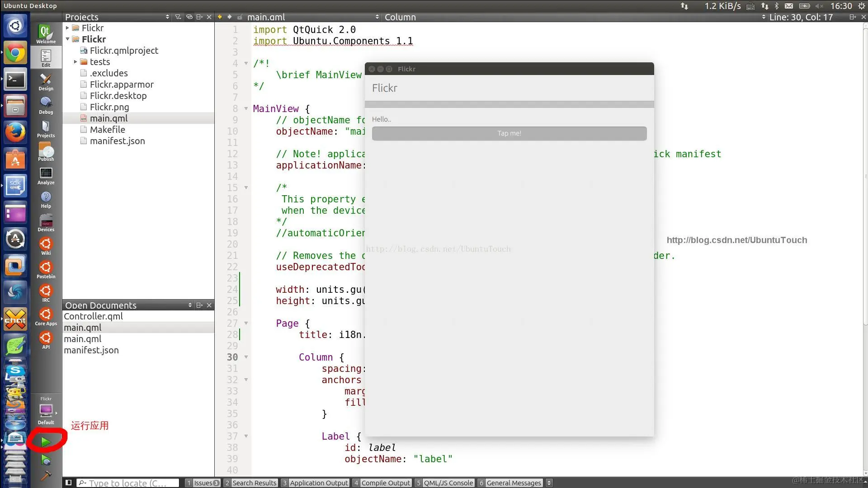Click the Build project hammer icon
The image size is (868, 488).
coord(46,476)
